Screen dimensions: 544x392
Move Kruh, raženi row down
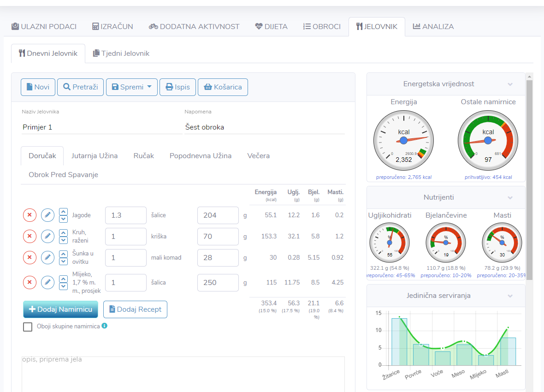[63, 240]
